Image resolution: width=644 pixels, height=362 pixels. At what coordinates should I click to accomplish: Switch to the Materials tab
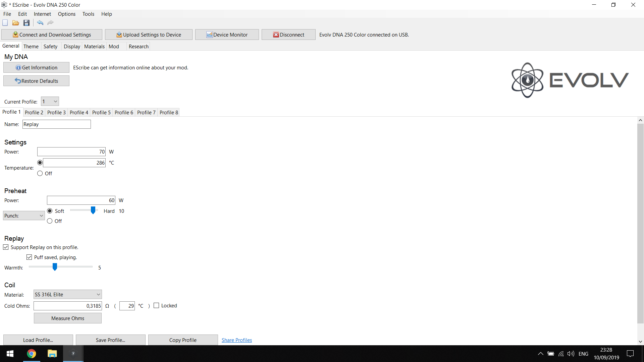pos(94,46)
